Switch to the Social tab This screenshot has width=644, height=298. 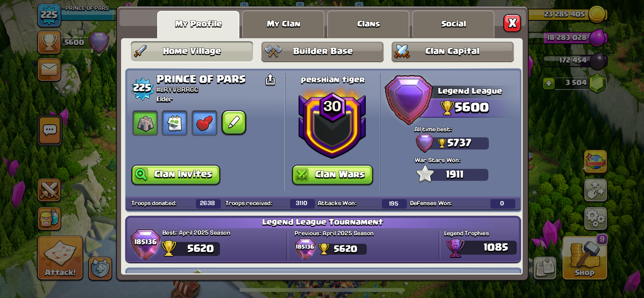pyautogui.click(x=453, y=24)
